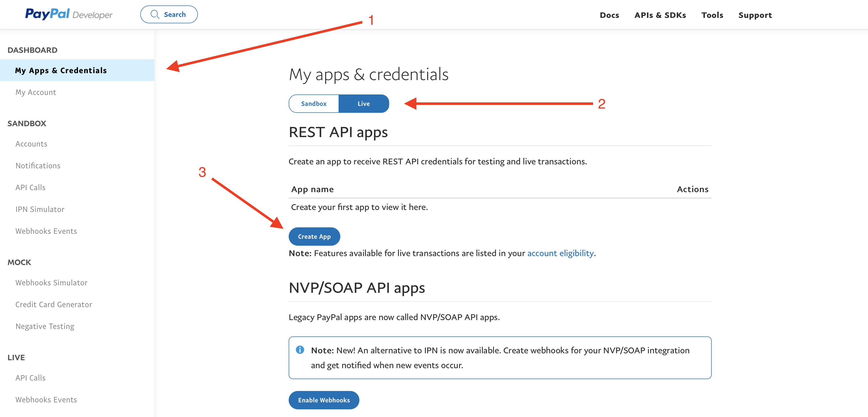Click the search magnifier icon
The height and width of the screenshot is (417, 868).
pyautogui.click(x=155, y=14)
